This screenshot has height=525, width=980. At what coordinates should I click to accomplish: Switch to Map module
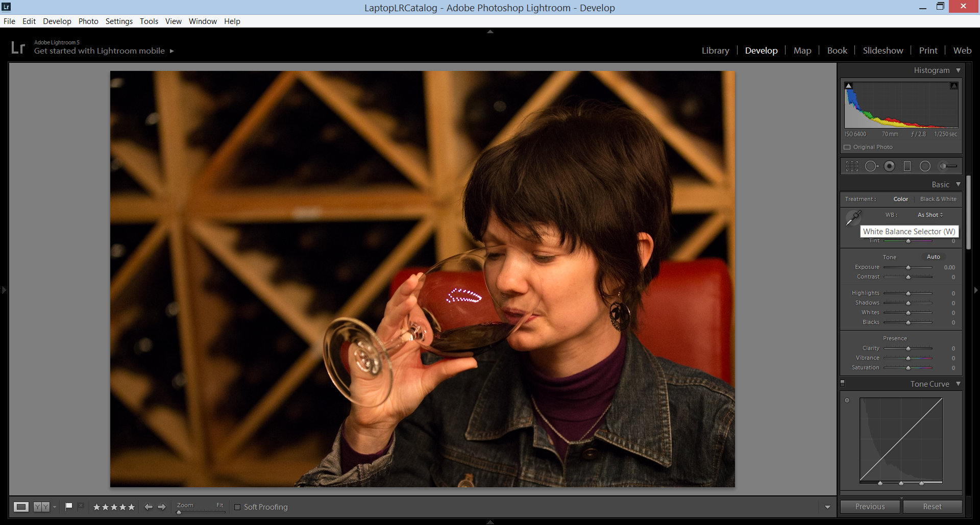[x=802, y=51]
